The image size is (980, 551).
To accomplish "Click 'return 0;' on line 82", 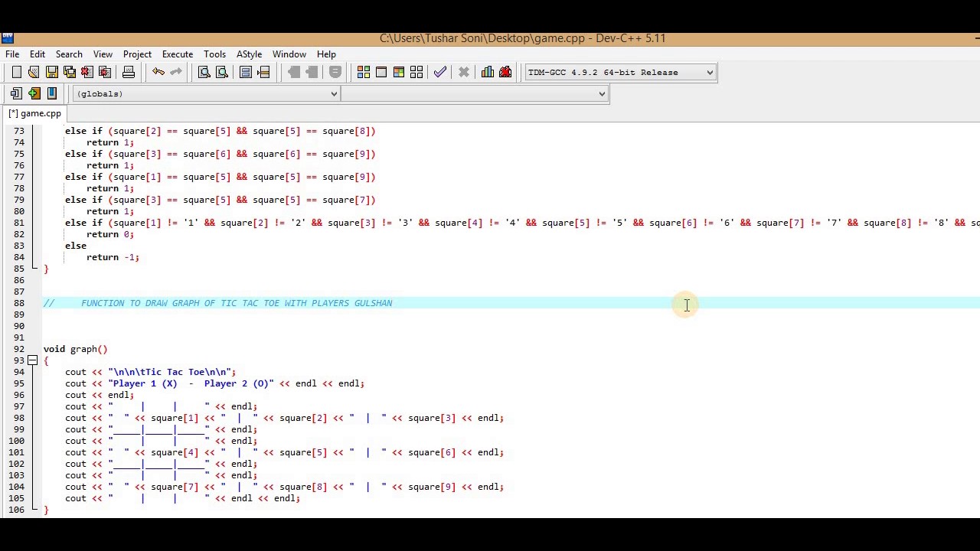I will (x=109, y=234).
